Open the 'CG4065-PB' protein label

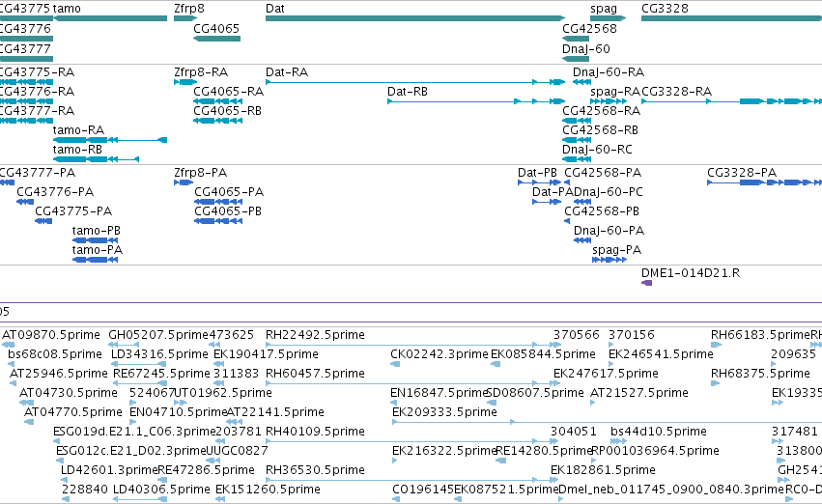(228, 211)
